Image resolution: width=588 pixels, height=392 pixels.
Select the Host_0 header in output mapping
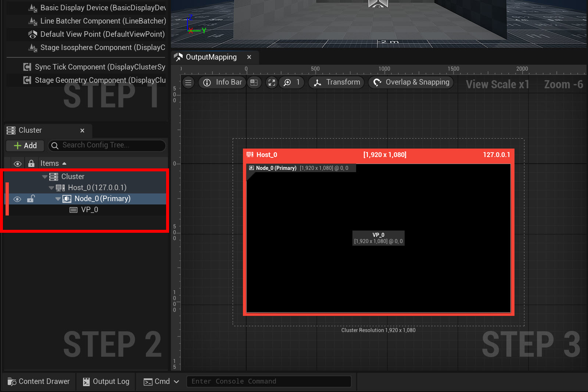[379, 155]
